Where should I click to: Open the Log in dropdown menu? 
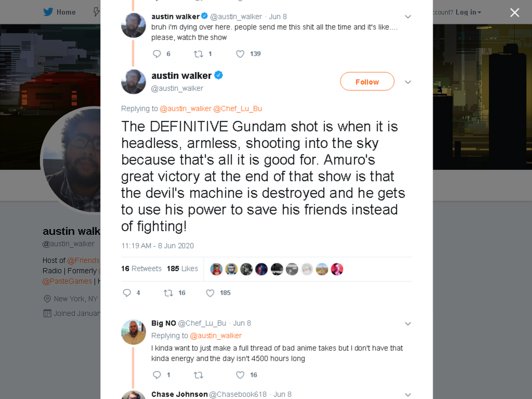tap(468, 12)
